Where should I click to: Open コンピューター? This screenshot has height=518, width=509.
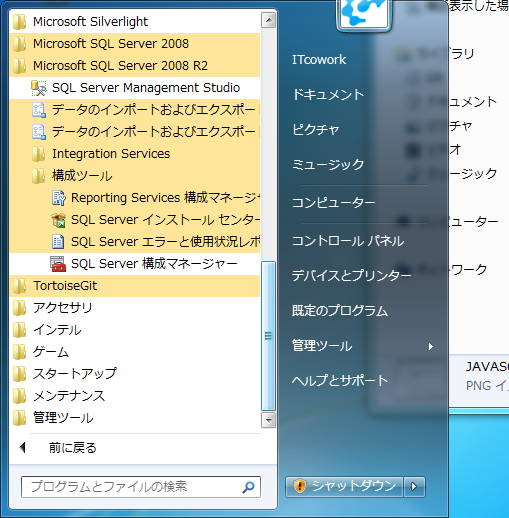(334, 203)
